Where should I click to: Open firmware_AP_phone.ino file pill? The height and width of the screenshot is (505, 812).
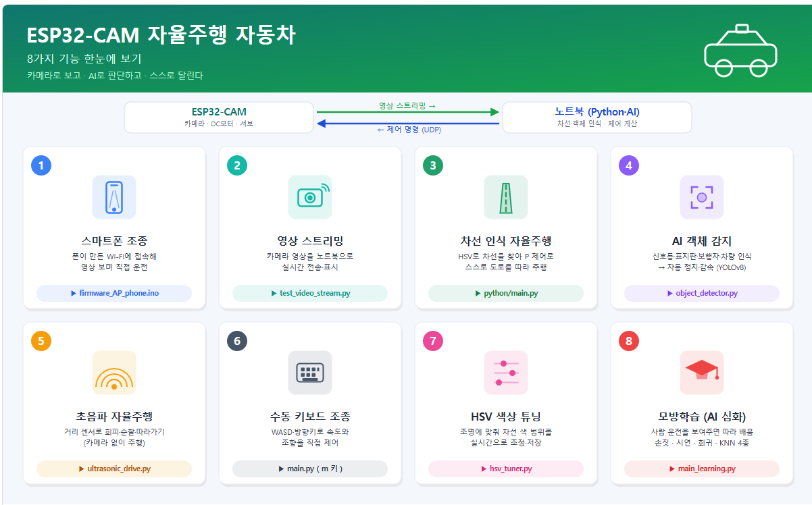tap(114, 293)
